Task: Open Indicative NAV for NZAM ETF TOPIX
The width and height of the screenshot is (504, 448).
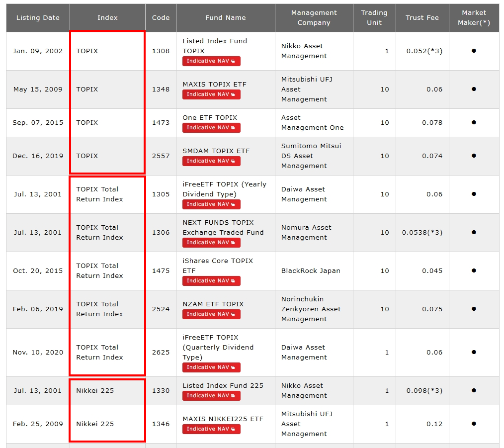Action: (x=211, y=314)
